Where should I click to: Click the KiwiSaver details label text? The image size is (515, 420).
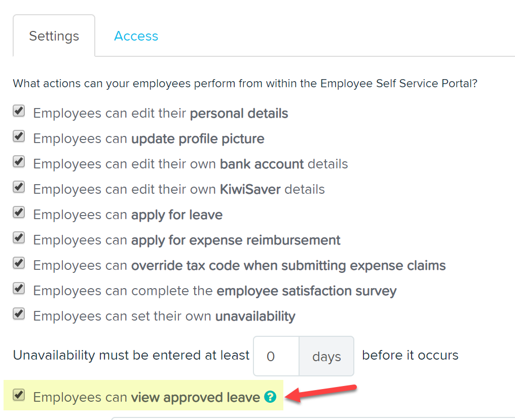(179, 189)
